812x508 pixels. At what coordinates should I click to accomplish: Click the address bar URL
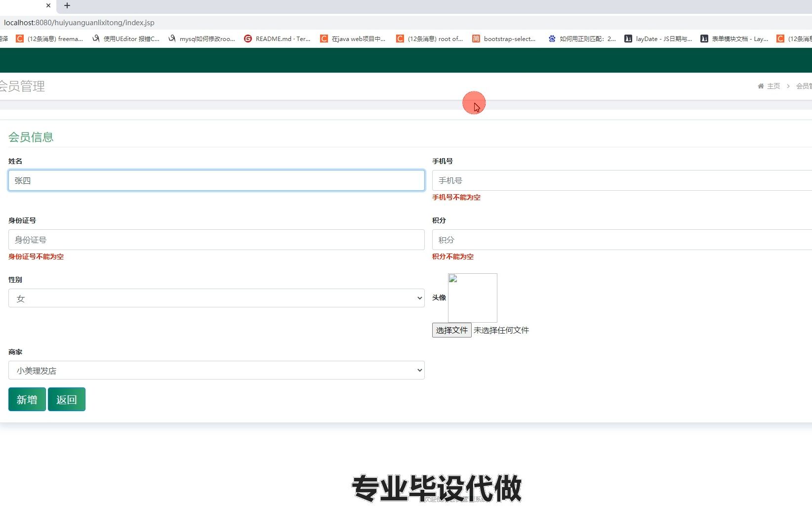[x=79, y=23]
